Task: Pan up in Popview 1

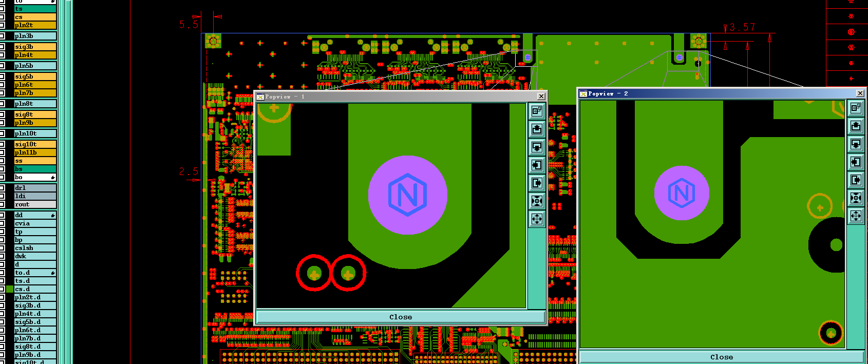Action: [x=537, y=129]
